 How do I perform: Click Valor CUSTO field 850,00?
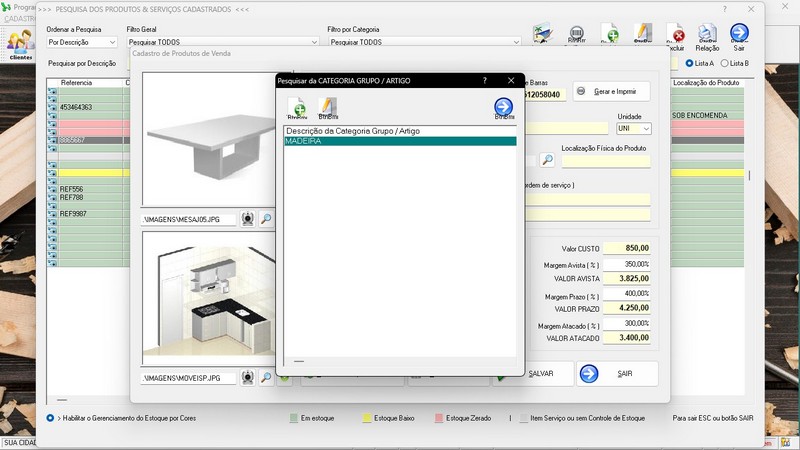(627, 248)
